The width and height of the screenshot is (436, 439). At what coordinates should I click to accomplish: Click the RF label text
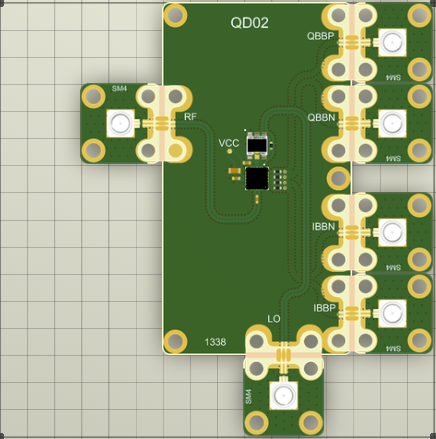click(190, 117)
